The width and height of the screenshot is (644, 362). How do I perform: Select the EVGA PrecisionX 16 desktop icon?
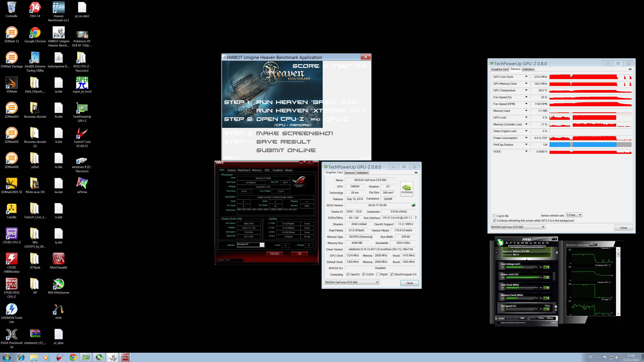tap(12, 339)
